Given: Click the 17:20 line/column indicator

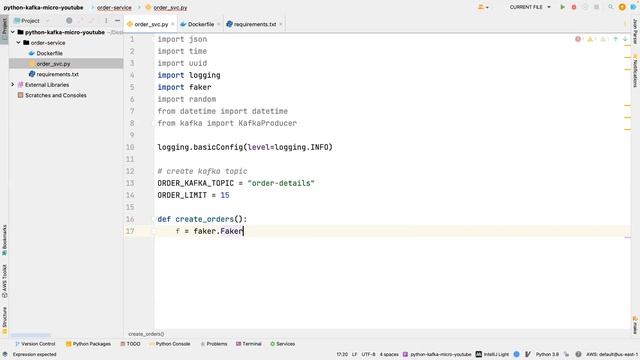Looking at the screenshot, I should coord(342,354).
